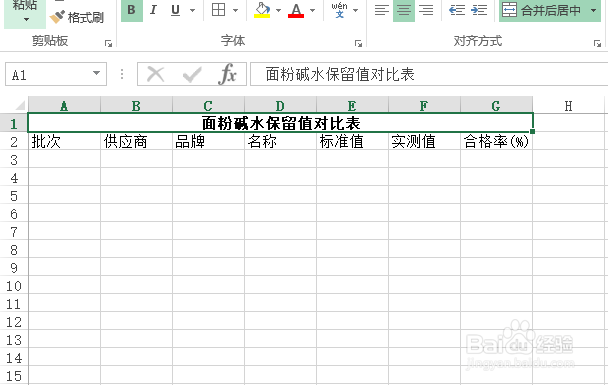Open Merge & Center dropdown arrow

click(x=594, y=10)
